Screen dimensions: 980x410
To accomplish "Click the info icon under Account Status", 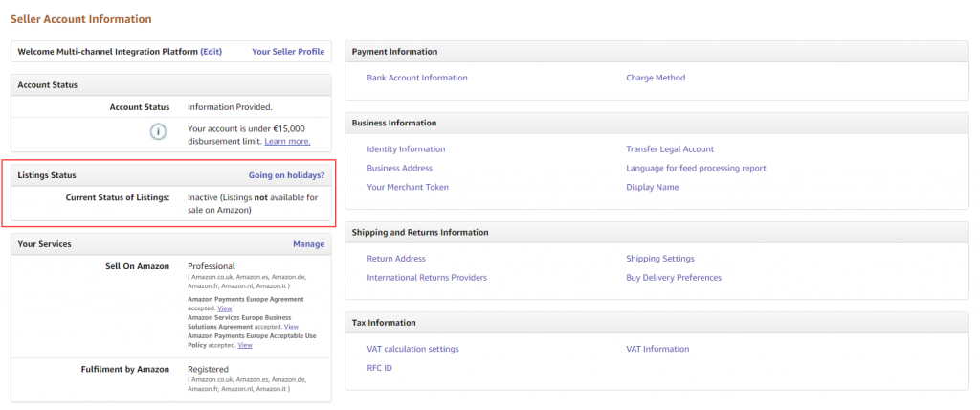I will point(159,131).
